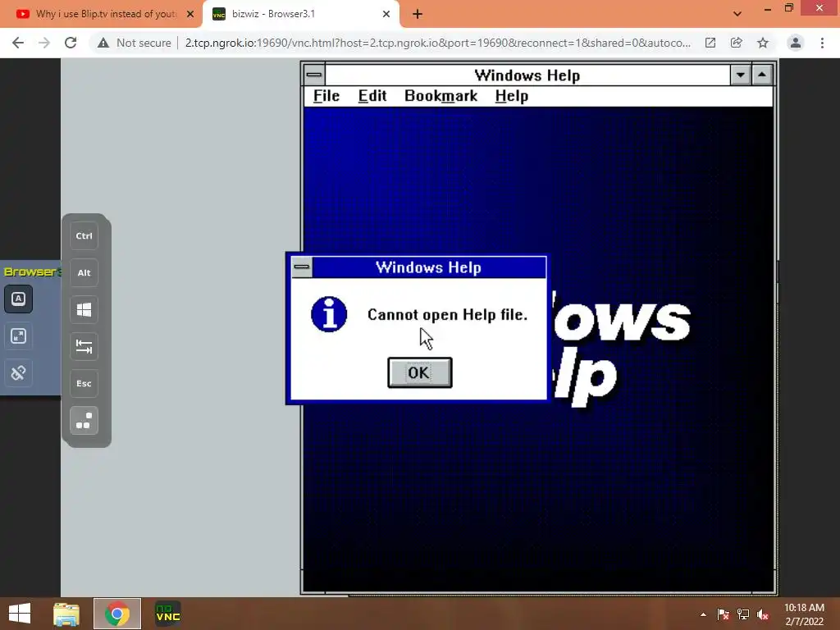Reload the current page

(x=71, y=43)
